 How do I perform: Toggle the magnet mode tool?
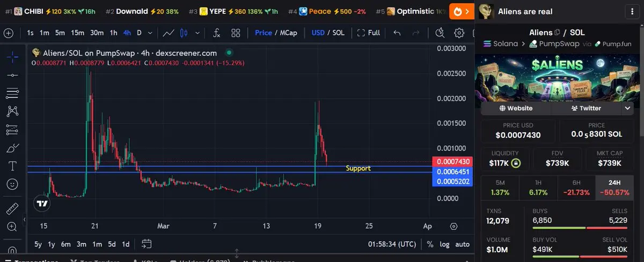click(x=12, y=250)
